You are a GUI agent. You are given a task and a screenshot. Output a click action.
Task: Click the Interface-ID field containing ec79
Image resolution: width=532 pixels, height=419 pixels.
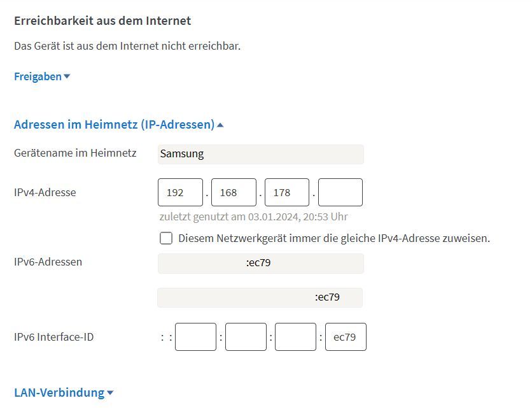pos(346,337)
